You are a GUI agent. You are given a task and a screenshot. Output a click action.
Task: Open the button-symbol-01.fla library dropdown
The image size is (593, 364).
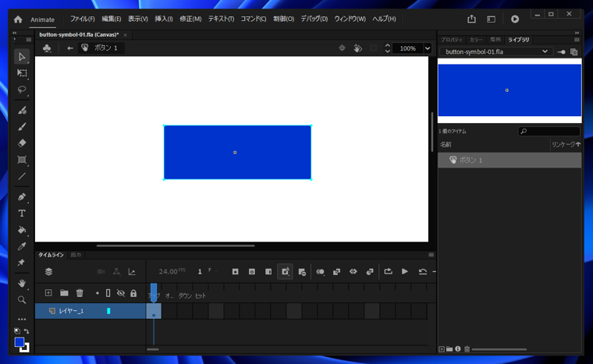click(x=496, y=51)
